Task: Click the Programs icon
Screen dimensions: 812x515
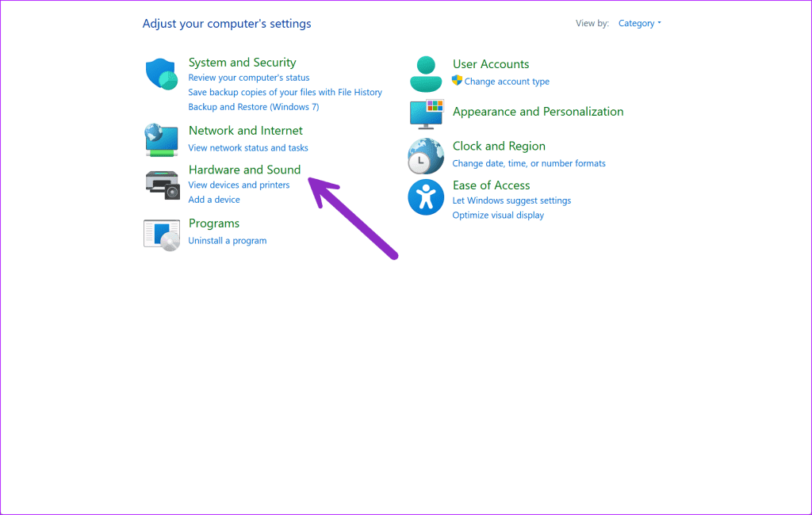Action: [x=162, y=234]
